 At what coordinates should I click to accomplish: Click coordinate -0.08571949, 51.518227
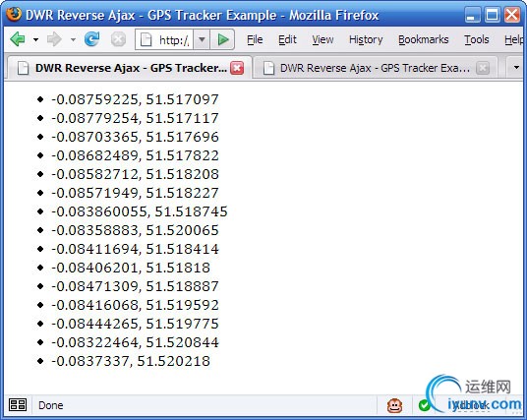click(135, 193)
